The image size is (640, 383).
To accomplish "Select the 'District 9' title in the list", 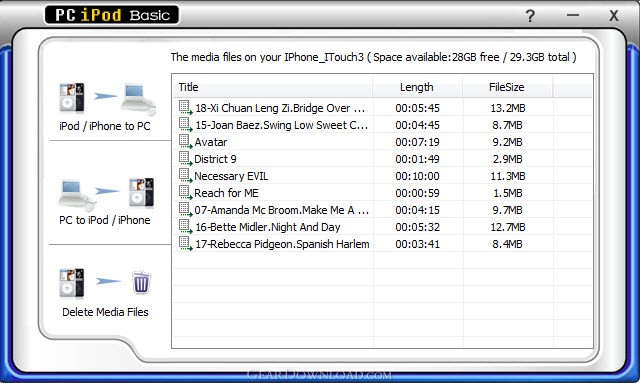I will 215,159.
